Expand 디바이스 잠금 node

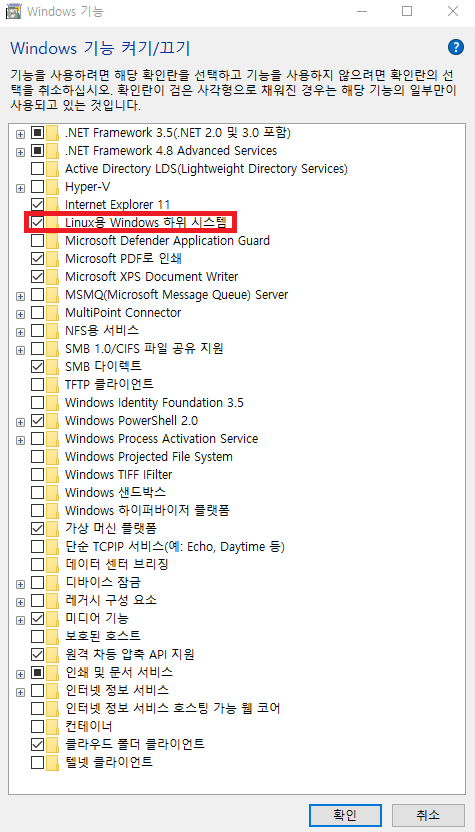point(20,583)
